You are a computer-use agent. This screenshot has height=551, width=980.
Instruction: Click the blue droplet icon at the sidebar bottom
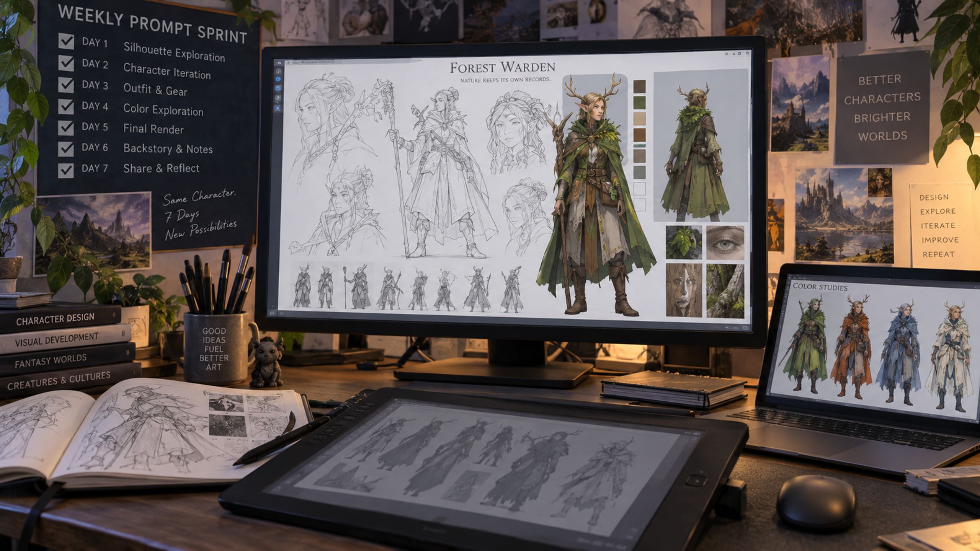point(278,108)
